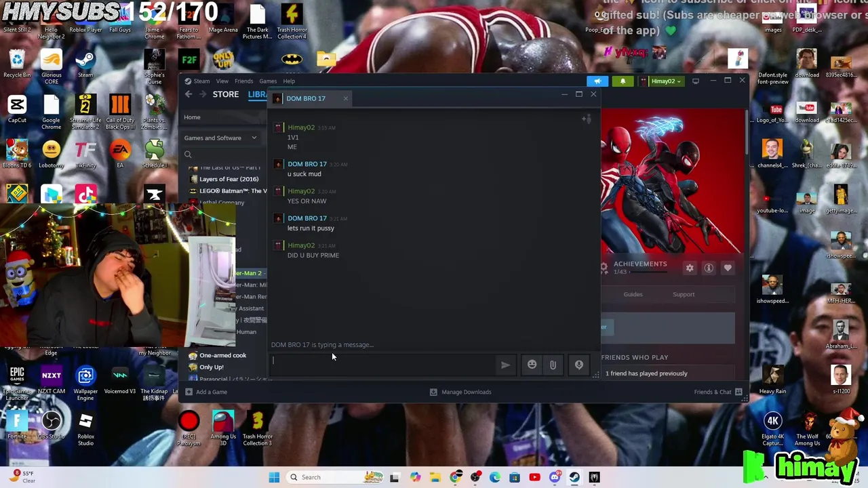Open the Recycle Bin desktop icon
The image size is (868, 488).
tap(17, 64)
